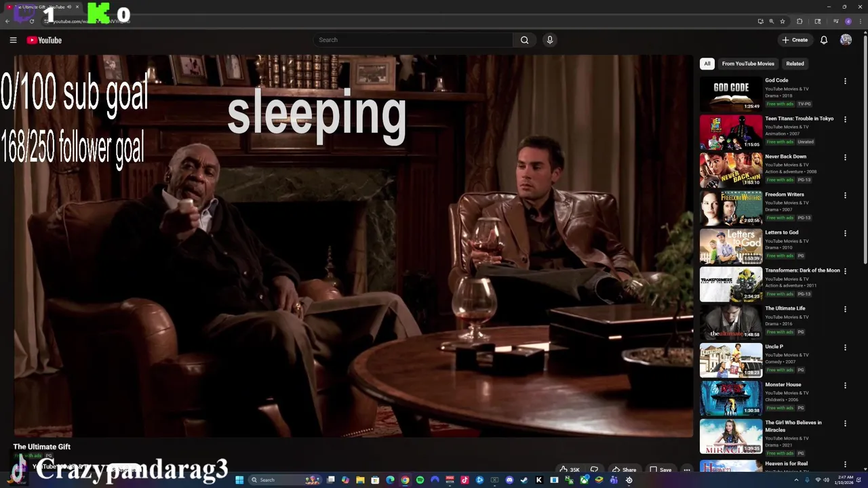The height and width of the screenshot is (488, 868).
Task: Open Google Chrome taskbar icon
Action: 405,480
